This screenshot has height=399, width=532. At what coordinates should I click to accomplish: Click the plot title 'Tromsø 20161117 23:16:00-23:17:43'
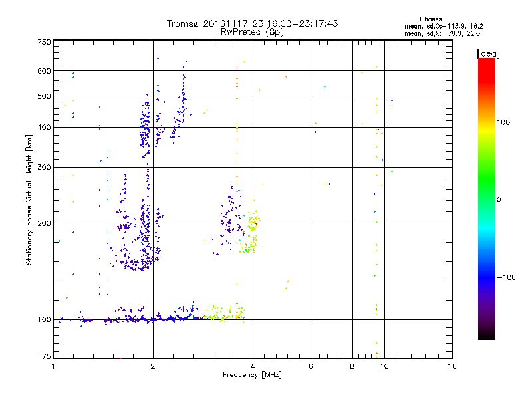point(252,23)
